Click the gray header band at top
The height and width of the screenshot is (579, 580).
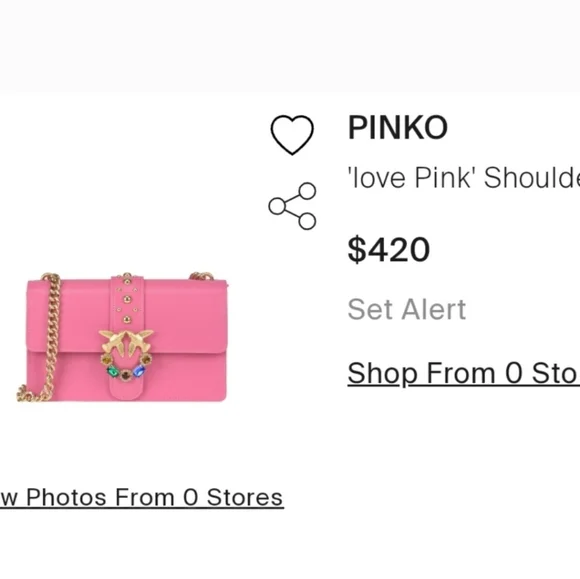[290, 45]
